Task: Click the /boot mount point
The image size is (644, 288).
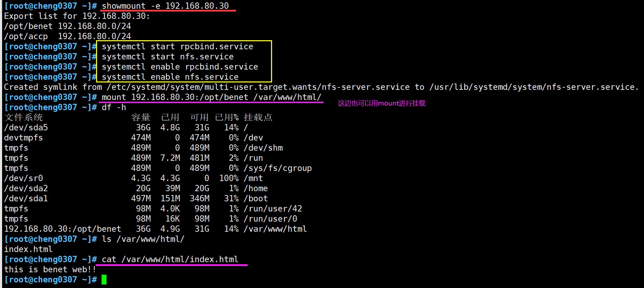Action: click(x=256, y=199)
